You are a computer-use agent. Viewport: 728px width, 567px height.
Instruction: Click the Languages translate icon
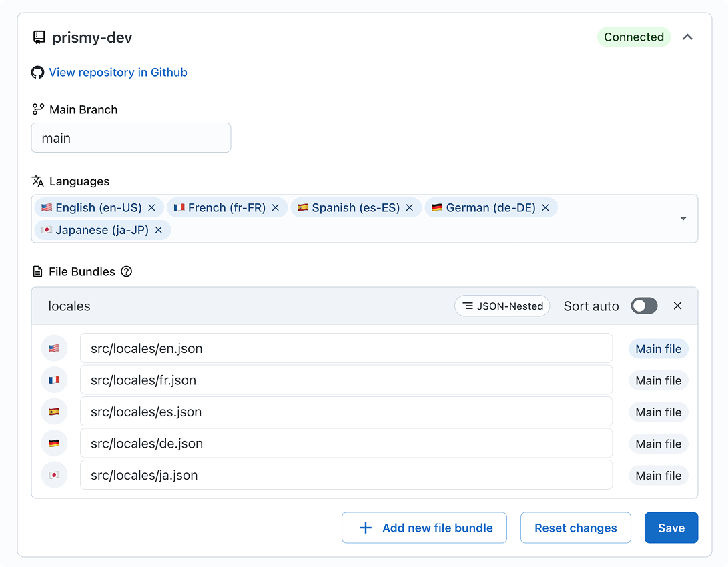click(x=37, y=181)
